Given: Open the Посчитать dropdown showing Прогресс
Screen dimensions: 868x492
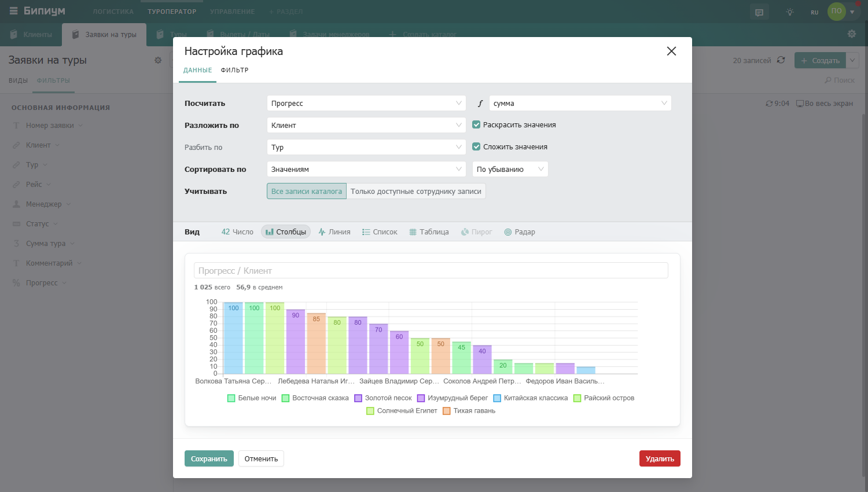Looking at the screenshot, I should 366,103.
